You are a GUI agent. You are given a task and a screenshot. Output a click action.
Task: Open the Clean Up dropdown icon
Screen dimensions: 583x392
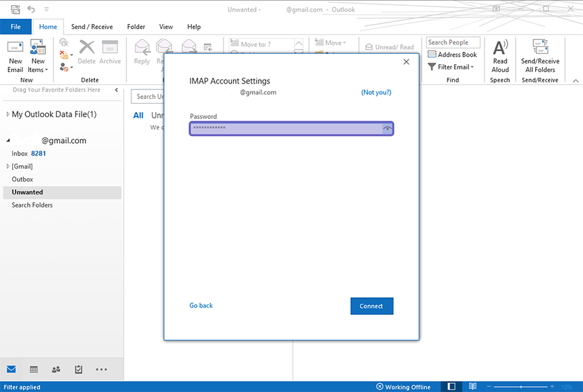[x=66, y=55]
